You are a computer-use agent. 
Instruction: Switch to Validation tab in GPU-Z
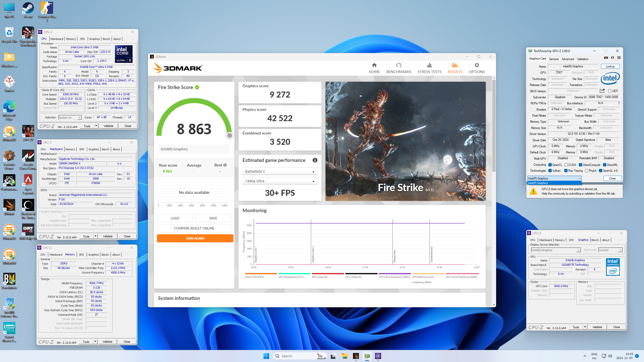click(583, 59)
